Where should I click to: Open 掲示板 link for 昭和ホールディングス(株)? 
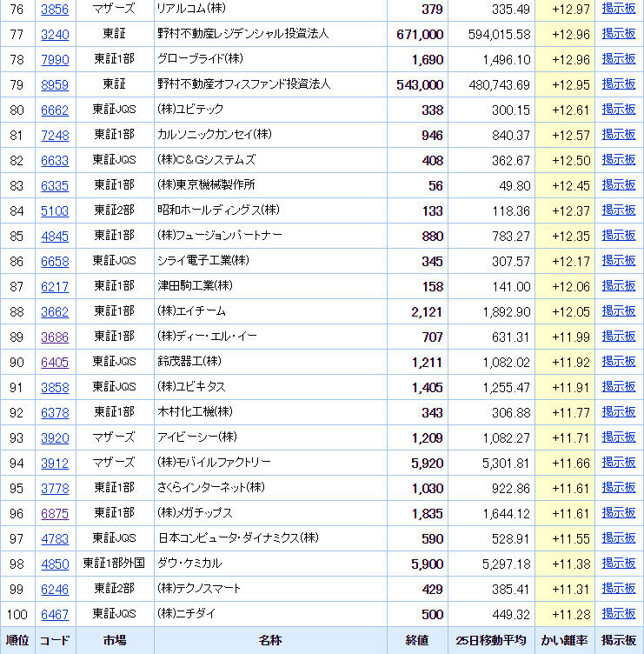tap(619, 210)
